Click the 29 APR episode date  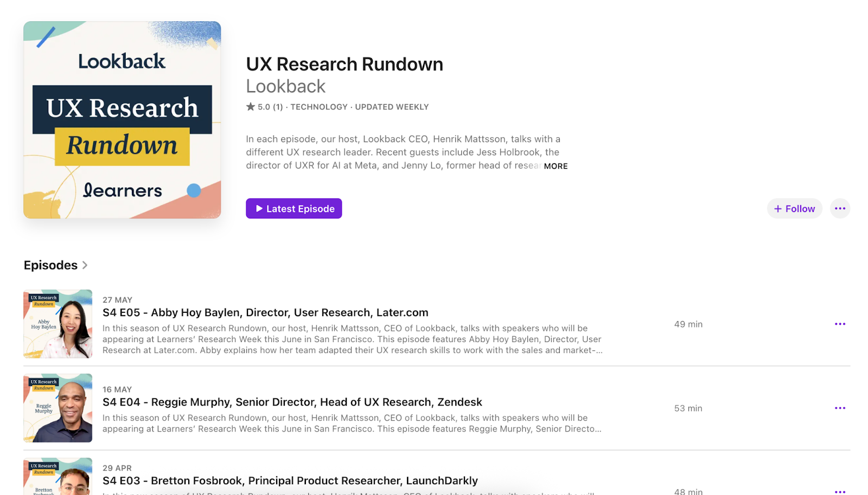pos(117,468)
